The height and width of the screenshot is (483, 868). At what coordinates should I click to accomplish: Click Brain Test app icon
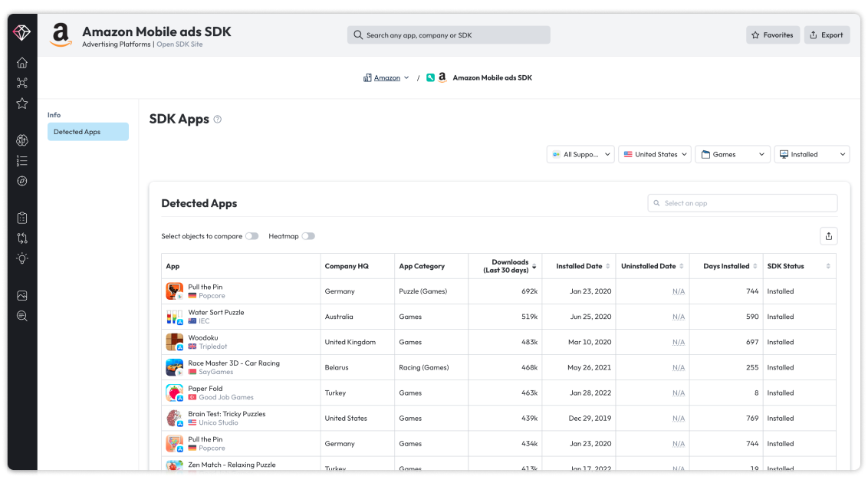174,419
